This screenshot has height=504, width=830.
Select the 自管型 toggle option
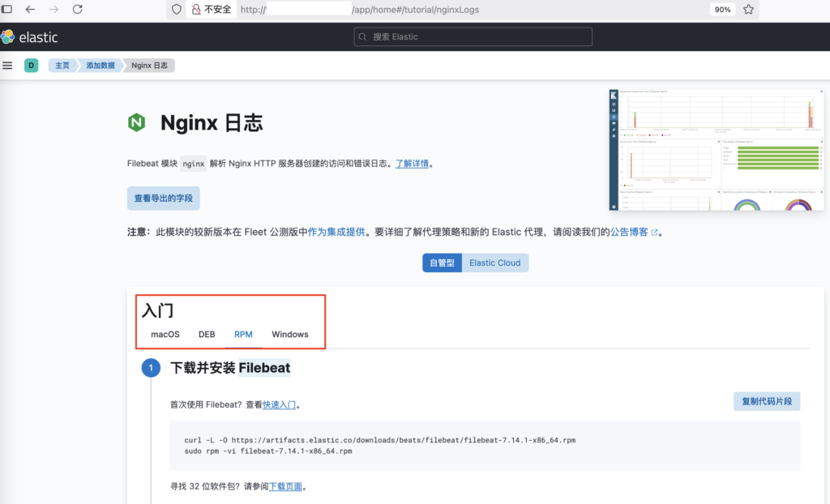(442, 263)
